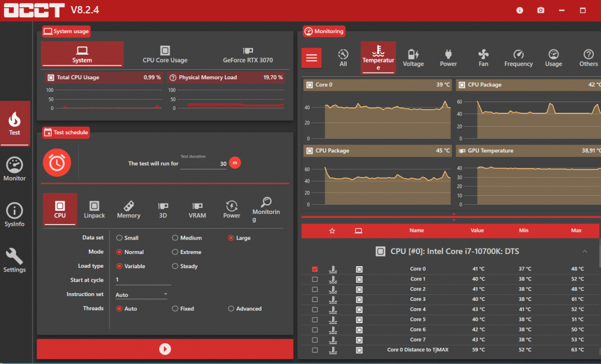Switch to CPU Core Usage tab
The height and width of the screenshot is (364, 601).
pyautogui.click(x=165, y=54)
